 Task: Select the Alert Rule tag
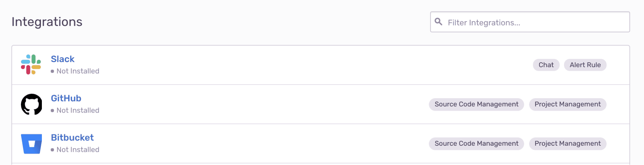pos(585,65)
